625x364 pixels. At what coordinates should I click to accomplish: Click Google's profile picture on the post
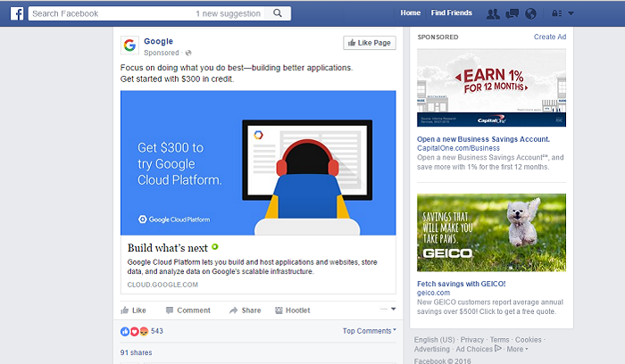pos(130,46)
